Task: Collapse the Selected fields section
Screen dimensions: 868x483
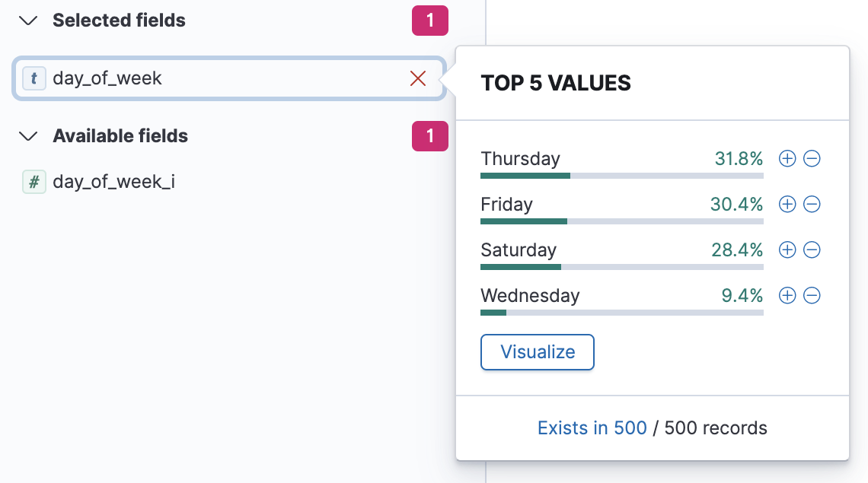Action: pyautogui.click(x=28, y=21)
